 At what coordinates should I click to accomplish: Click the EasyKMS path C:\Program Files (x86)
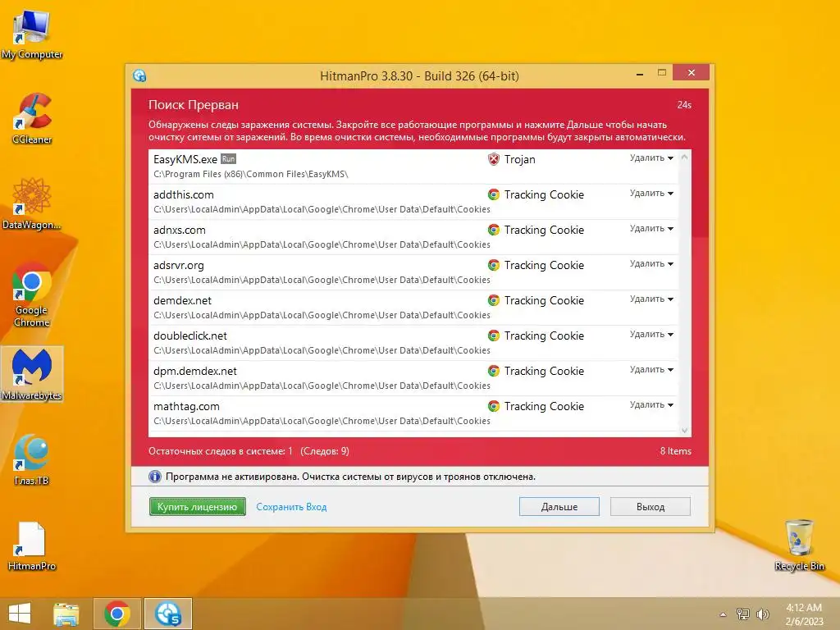[x=251, y=174]
